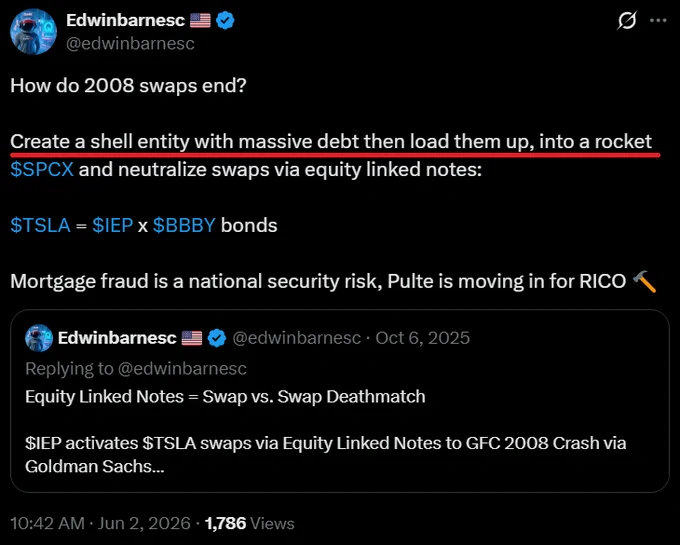This screenshot has width=680, height=545.
Task: Click the flag emoji in the quoted tweet header
Action: [x=192, y=338]
